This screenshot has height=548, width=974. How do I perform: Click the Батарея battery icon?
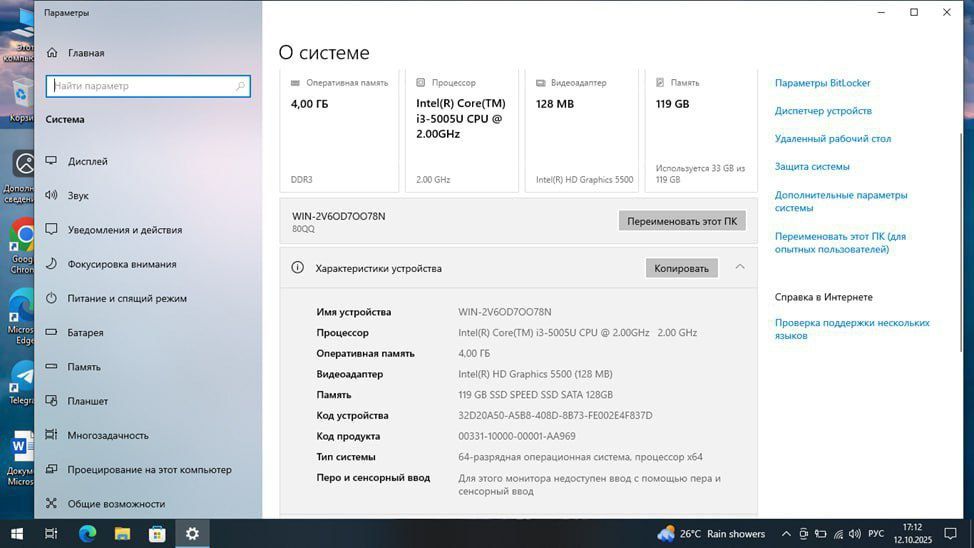(x=52, y=332)
